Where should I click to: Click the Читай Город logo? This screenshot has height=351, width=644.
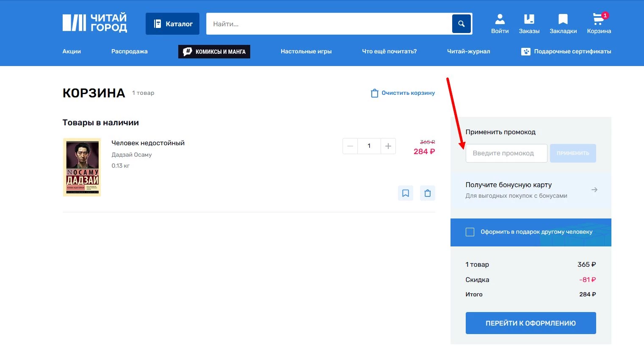click(94, 22)
